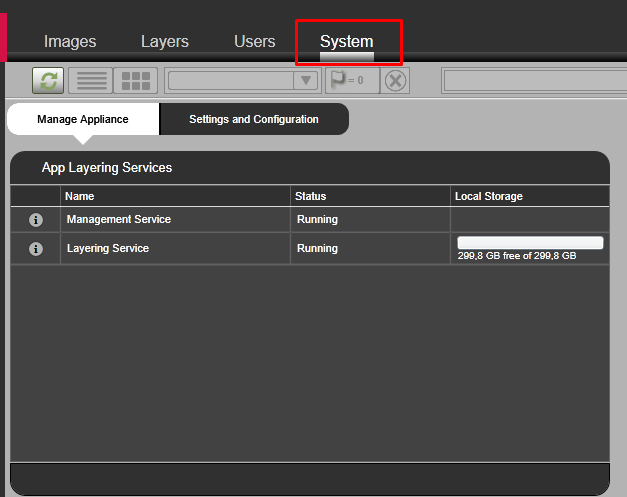This screenshot has height=497, width=627.
Task: Click the Name column header
Action: 175,196
